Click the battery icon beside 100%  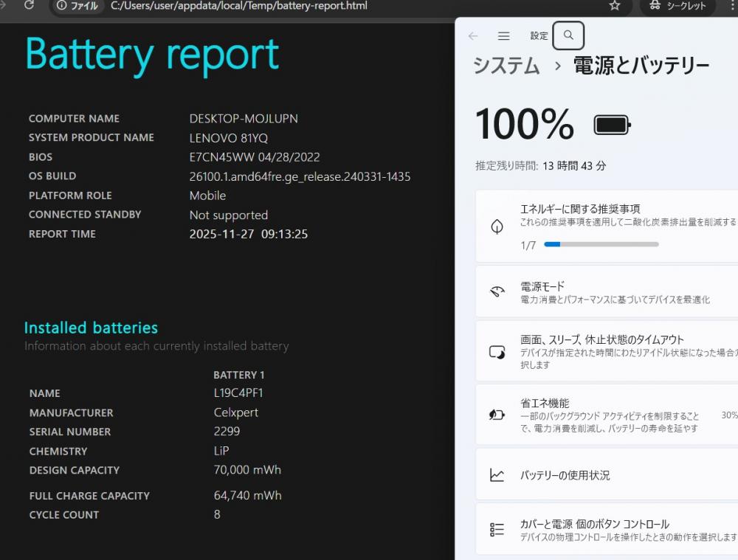(612, 125)
